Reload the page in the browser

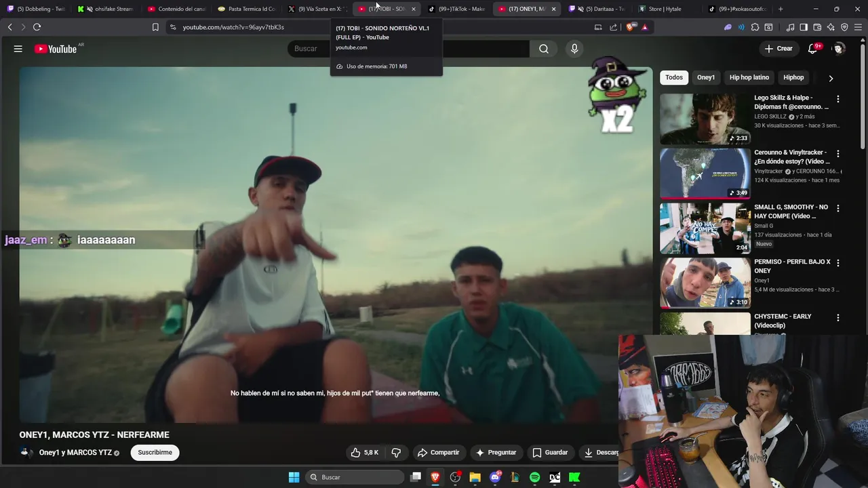click(37, 27)
